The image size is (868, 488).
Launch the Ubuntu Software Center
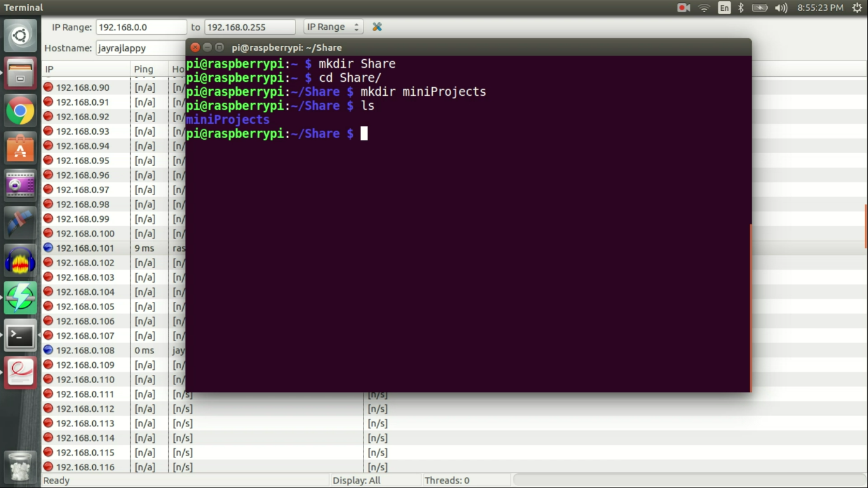pyautogui.click(x=20, y=148)
